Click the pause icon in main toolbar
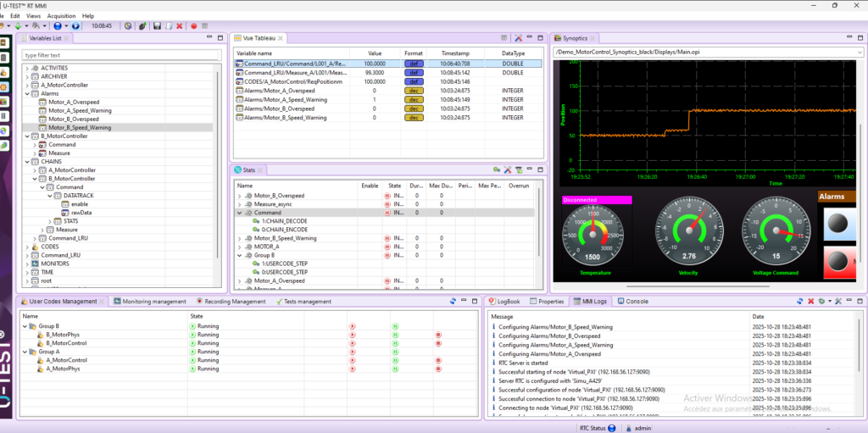The image size is (868, 433). tap(204, 25)
